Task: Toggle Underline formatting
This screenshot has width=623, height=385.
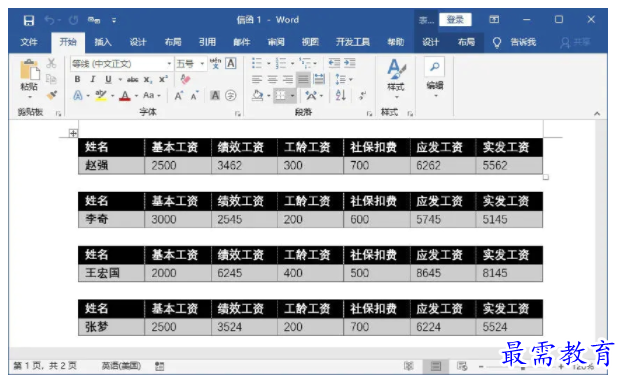Action: pos(108,79)
